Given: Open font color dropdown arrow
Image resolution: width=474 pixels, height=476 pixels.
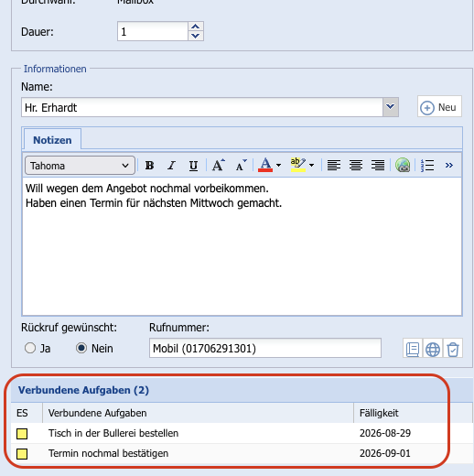Looking at the screenshot, I should [x=278, y=166].
